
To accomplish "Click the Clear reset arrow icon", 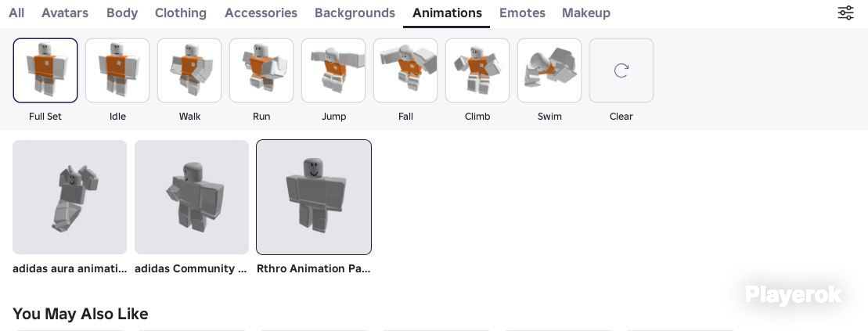I will click(x=621, y=70).
